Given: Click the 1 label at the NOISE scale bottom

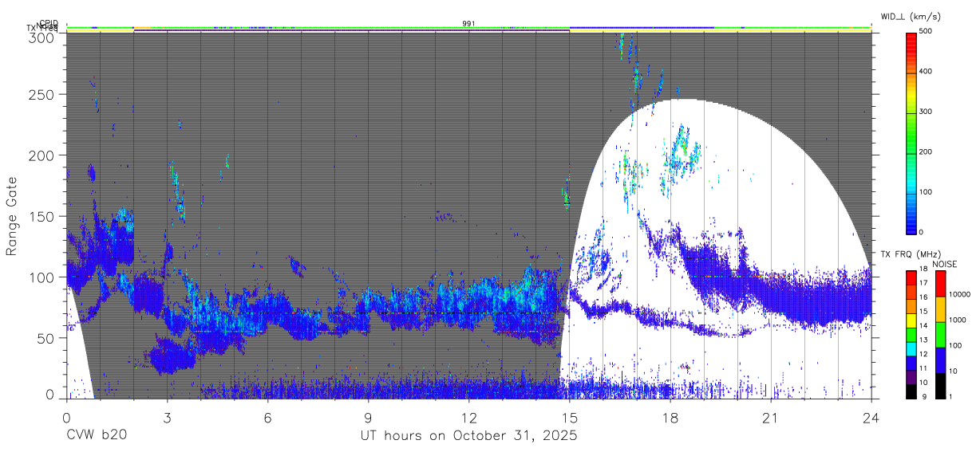Looking at the screenshot, I should click(951, 398).
